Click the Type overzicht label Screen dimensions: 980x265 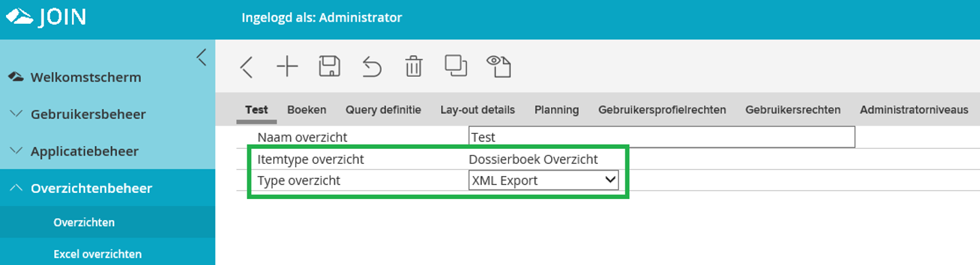pos(299,181)
